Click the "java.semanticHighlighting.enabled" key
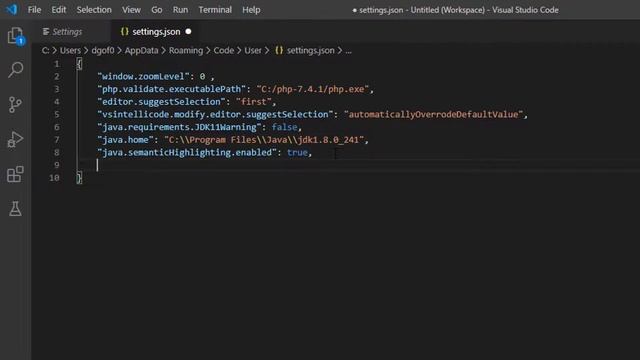The image size is (640, 360). coord(187,153)
